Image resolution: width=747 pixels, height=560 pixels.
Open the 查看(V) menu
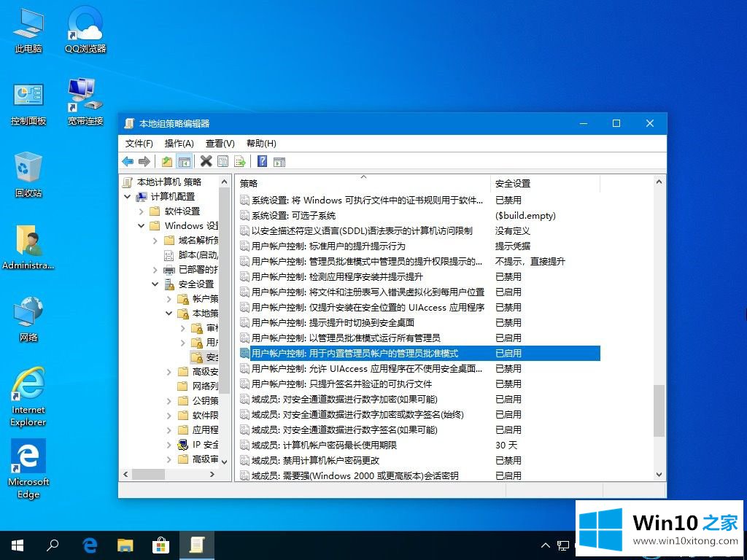pos(220,144)
